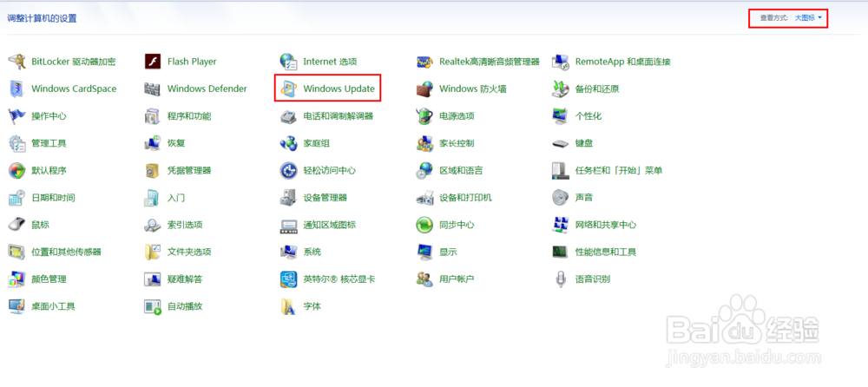Open the Windows Defender wall icon
The image size is (868, 387).
coord(152,89)
